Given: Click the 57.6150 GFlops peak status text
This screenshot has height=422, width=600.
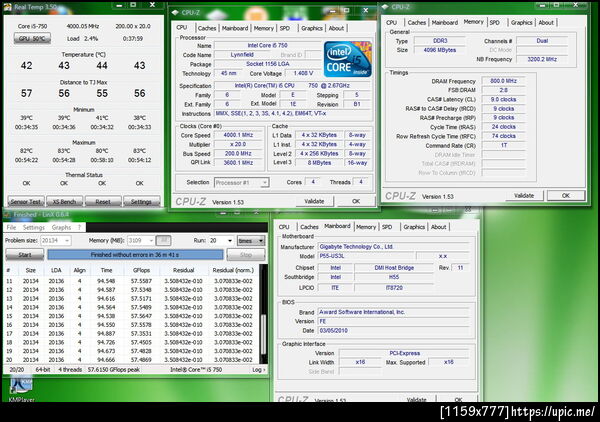Looking at the screenshot, I should [x=114, y=370].
